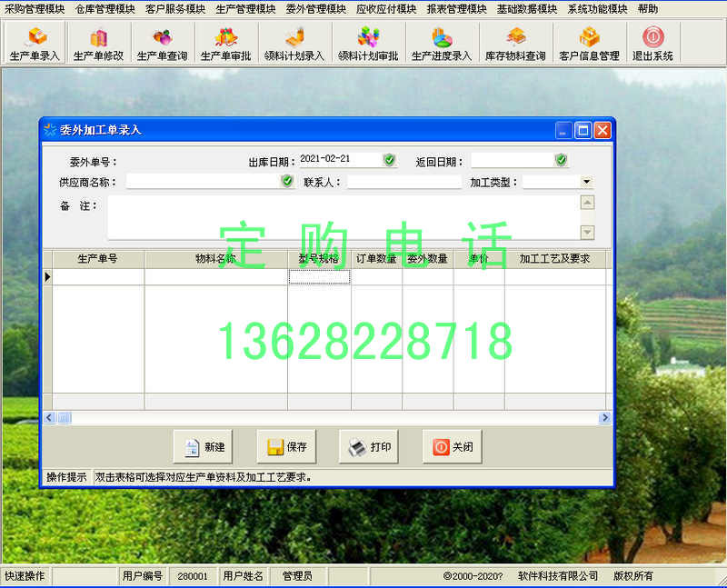Open 库存物料查询 toolbar icon
Screen dimensions: 727x588
tap(515, 44)
